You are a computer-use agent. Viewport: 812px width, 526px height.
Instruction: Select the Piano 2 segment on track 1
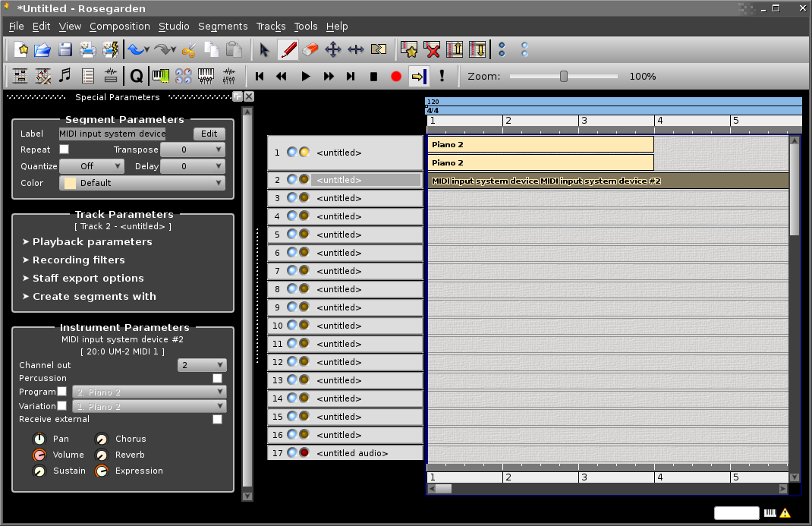[x=540, y=144]
